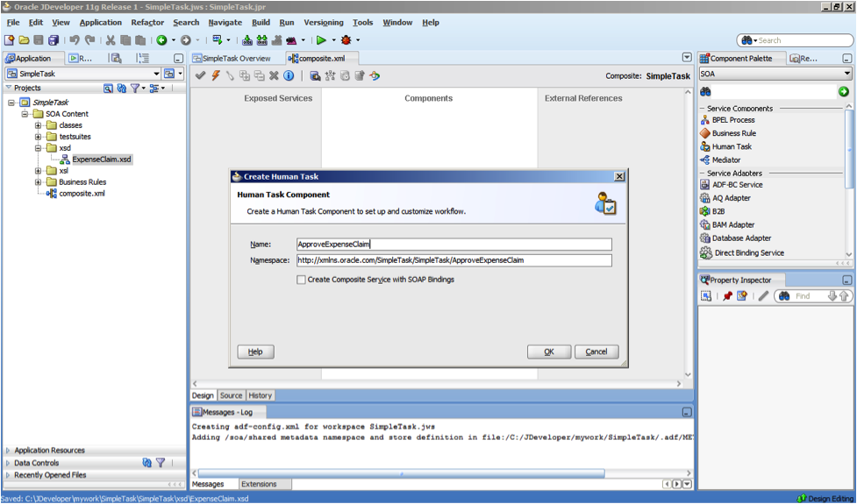857x504 pixels.
Task: Select the Human Task component in palette
Action: 731,146
